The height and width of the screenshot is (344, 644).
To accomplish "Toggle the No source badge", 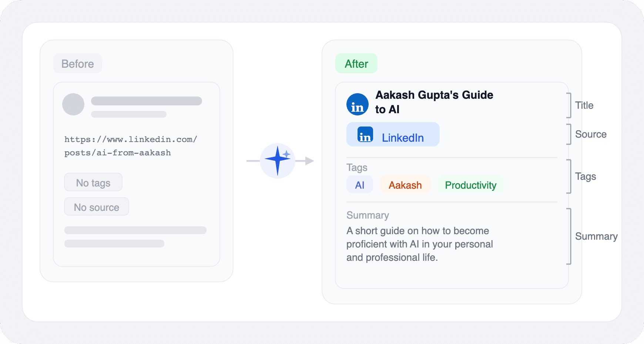I will click(96, 207).
